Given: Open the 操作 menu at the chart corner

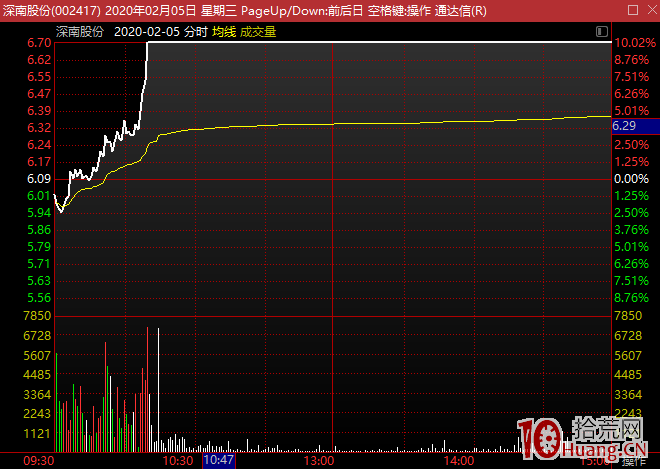Looking at the screenshot, I should point(633,462).
